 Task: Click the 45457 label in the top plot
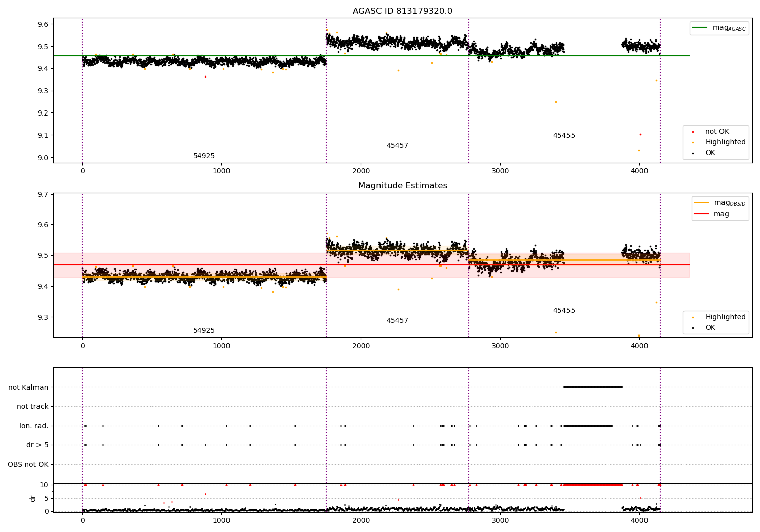coord(397,146)
